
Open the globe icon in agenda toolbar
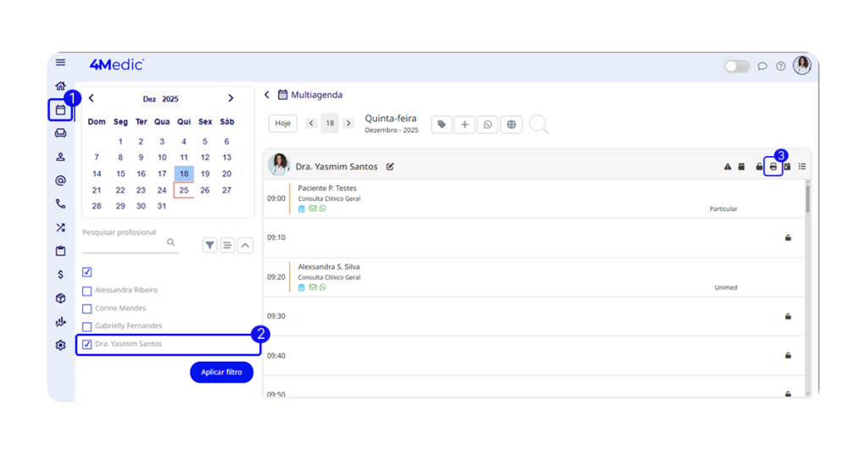pos(510,125)
